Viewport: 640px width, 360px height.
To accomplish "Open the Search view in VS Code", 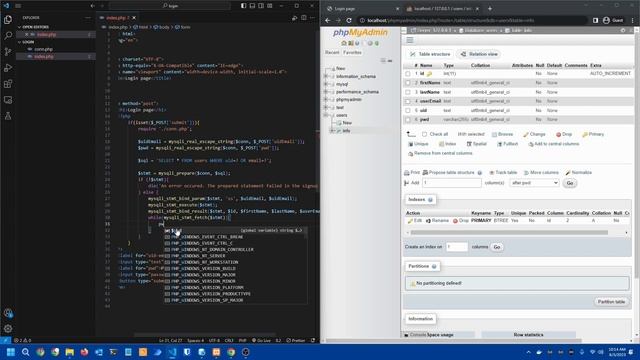I will [x=8, y=36].
